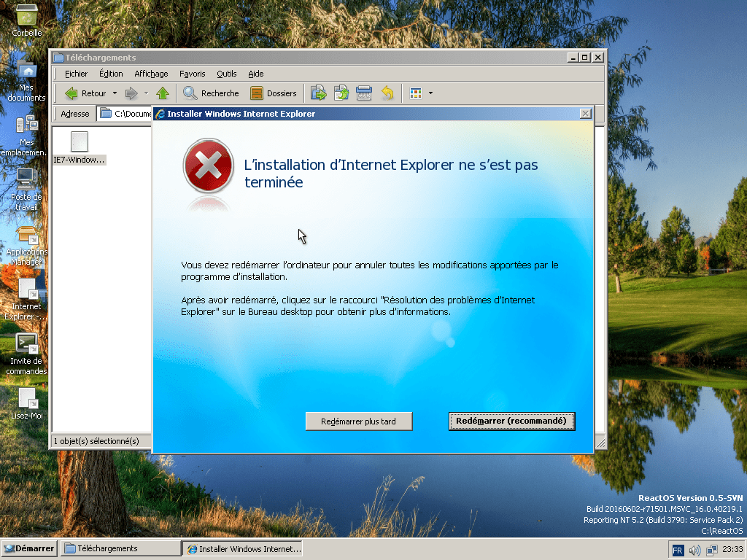Image resolution: width=747 pixels, height=560 pixels.
Task: Click the Téléchargements title bar folder icon
Action: click(58, 58)
